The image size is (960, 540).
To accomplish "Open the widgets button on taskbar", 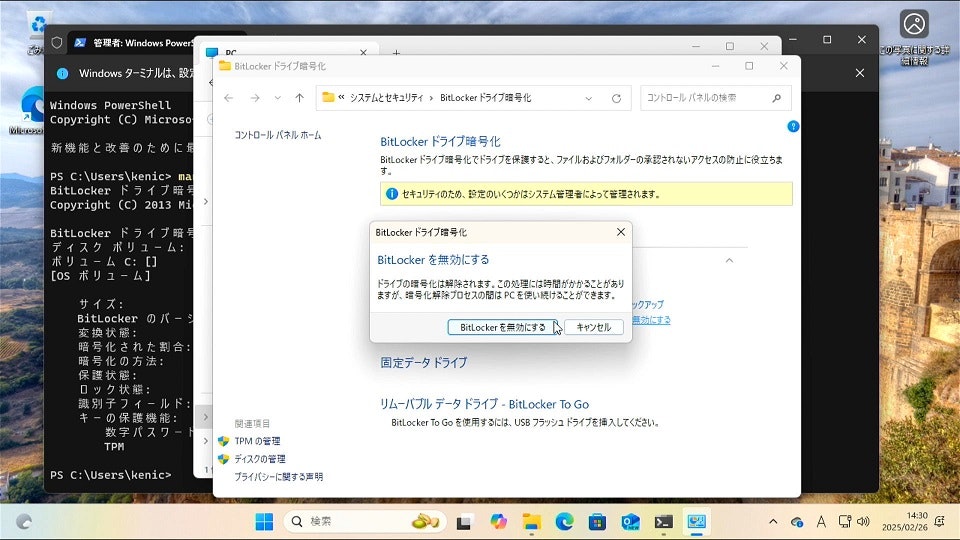I will tap(24, 522).
